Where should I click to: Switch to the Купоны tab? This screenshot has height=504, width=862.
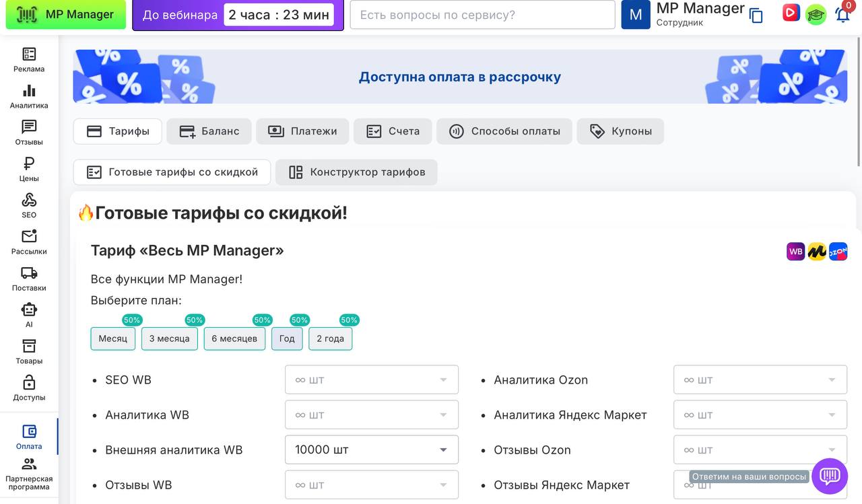point(620,131)
